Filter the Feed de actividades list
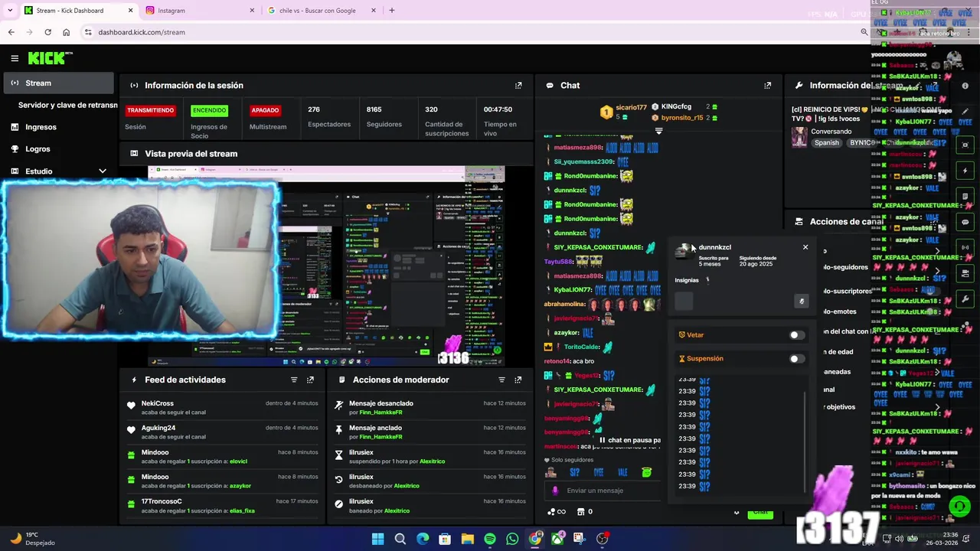Image resolution: width=980 pixels, height=551 pixels. click(x=294, y=380)
